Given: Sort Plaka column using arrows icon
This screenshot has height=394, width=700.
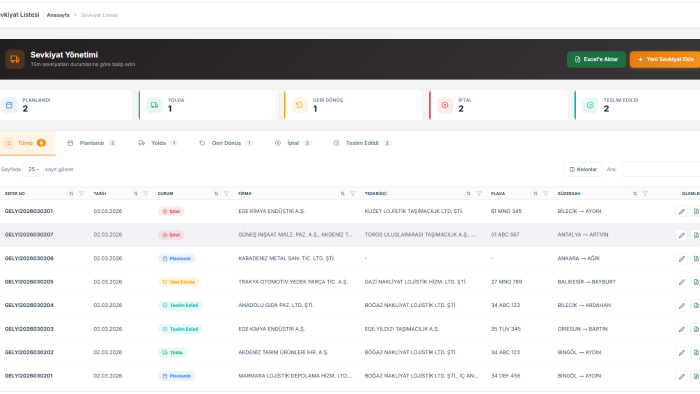Looking at the screenshot, I should coord(535,194).
